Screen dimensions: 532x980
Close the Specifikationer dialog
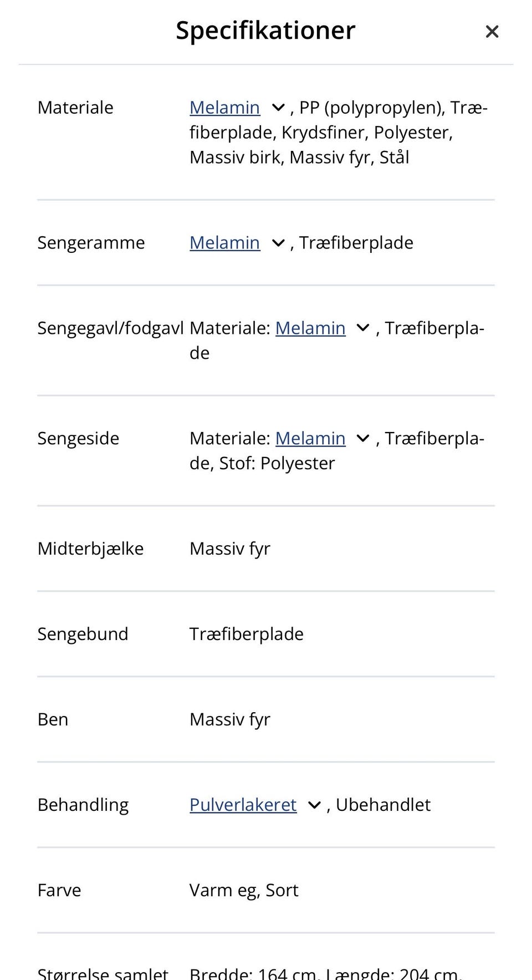coord(492,31)
